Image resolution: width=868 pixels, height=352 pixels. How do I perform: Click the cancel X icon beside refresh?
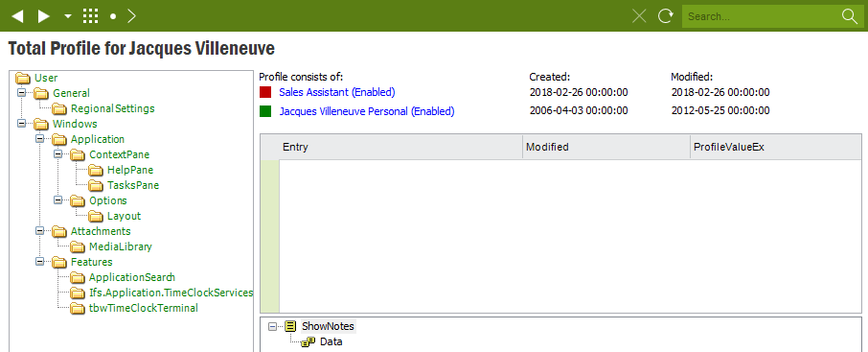[639, 16]
